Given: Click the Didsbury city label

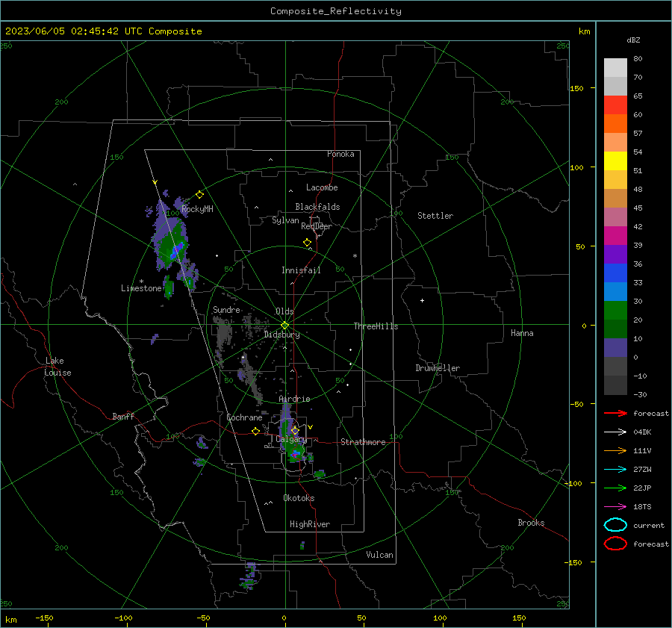Looking at the screenshot, I should [x=282, y=335].
